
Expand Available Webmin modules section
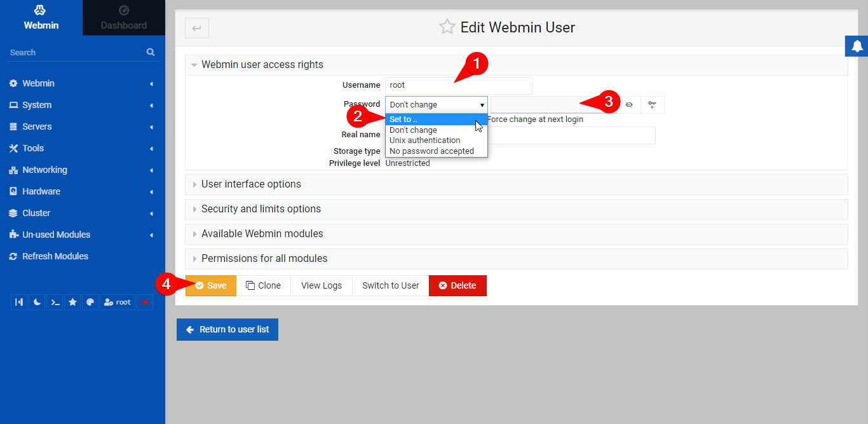[517, 234]
